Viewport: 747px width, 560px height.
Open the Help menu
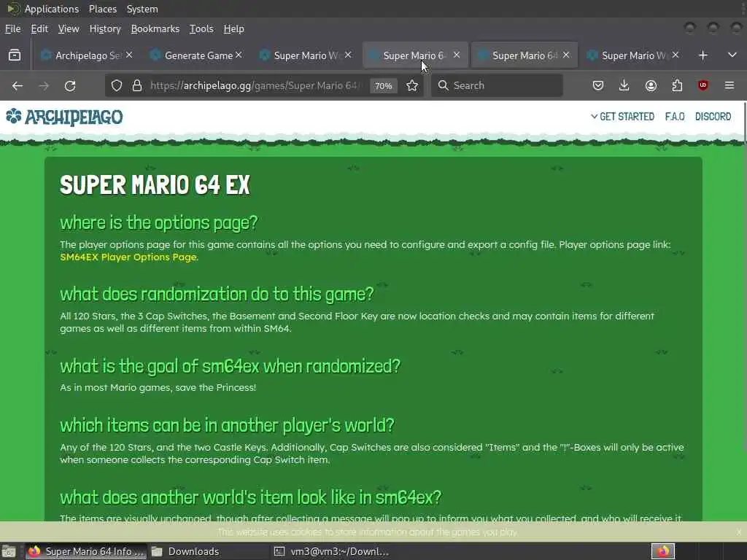coord(234,28)
